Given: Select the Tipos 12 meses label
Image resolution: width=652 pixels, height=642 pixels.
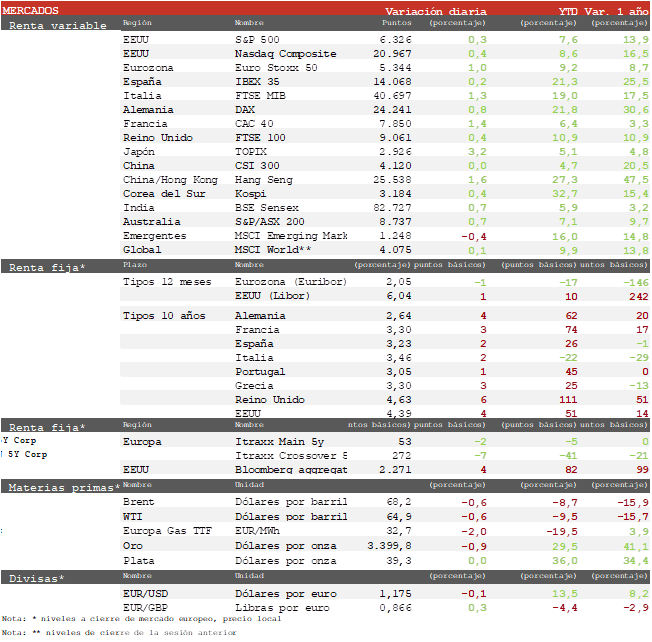Looking at the screenshot, I should tap(167, 283).
